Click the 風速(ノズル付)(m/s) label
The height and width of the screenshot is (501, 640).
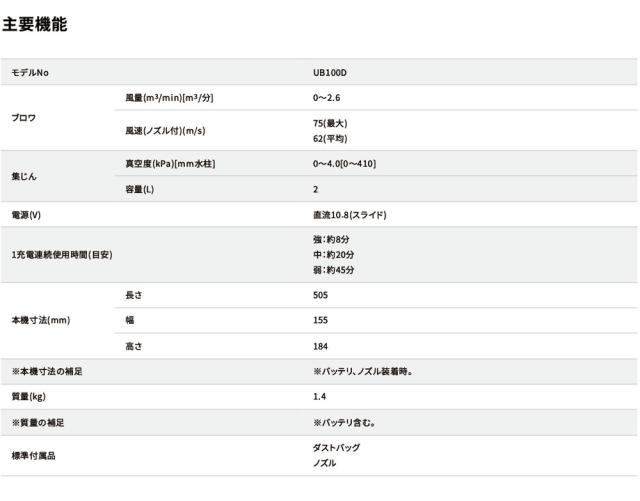pos(165,131)
